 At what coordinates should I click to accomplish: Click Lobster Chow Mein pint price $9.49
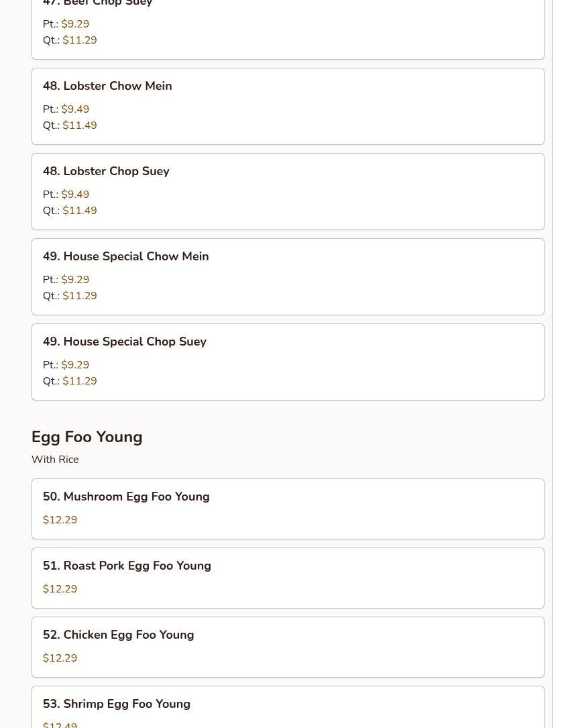(75, 109)
